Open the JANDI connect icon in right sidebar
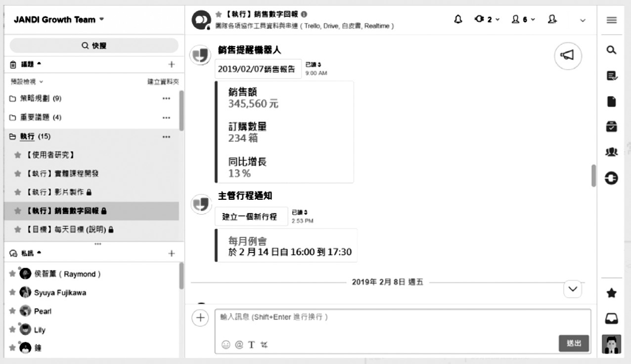 [611, 178]
